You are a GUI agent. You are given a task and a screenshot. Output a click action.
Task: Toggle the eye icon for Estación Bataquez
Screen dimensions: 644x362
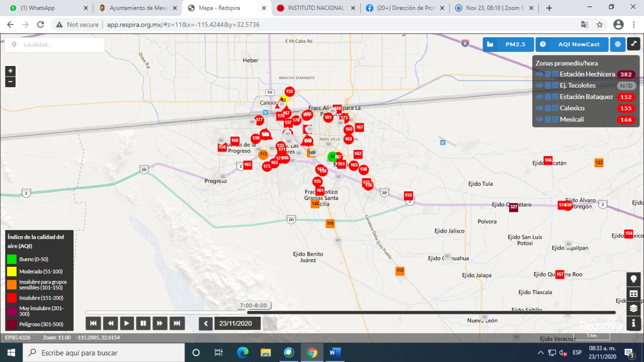pos(539,97)
